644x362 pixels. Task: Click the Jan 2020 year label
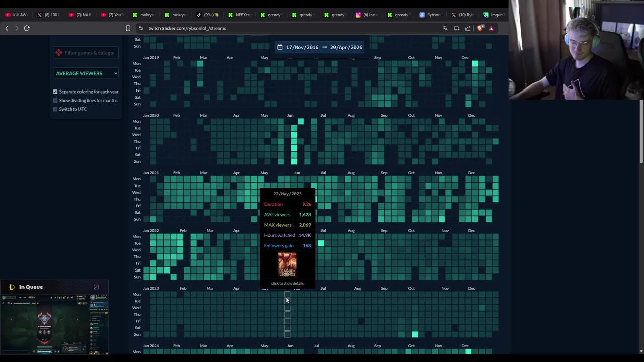[151, 115]
